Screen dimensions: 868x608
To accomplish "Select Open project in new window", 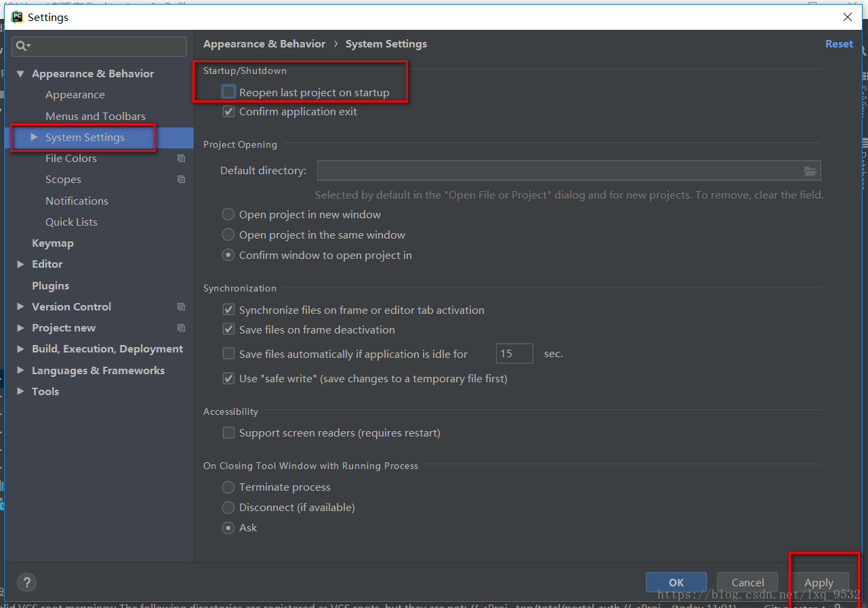I will (x=228, y=214).
